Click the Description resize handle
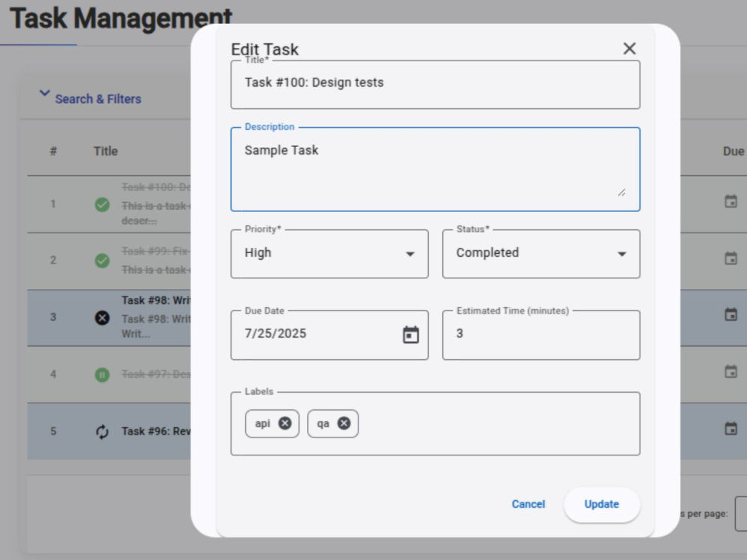 622,193
